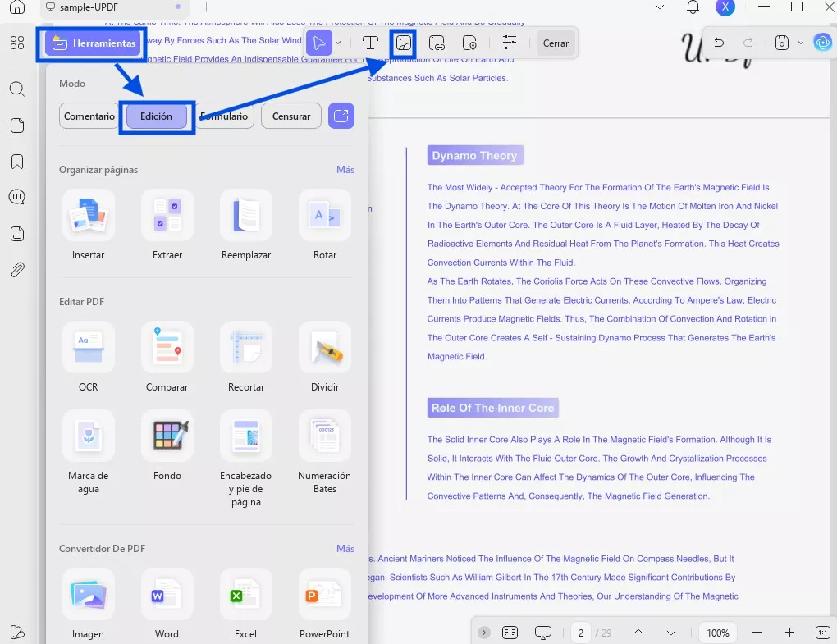This screenshot has height=644, width=837.
Task: Click the Cerrar button
Action: (556, 43)
